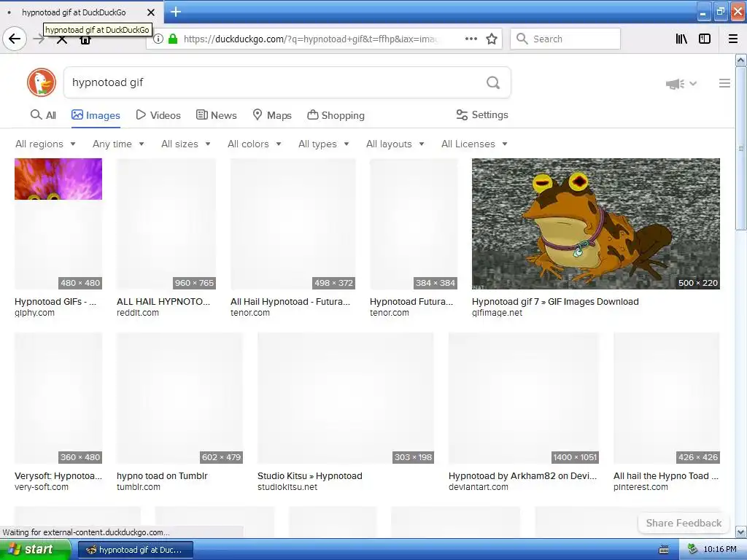
Task: Expand the All Licenses filter
Action: point(474,144)
